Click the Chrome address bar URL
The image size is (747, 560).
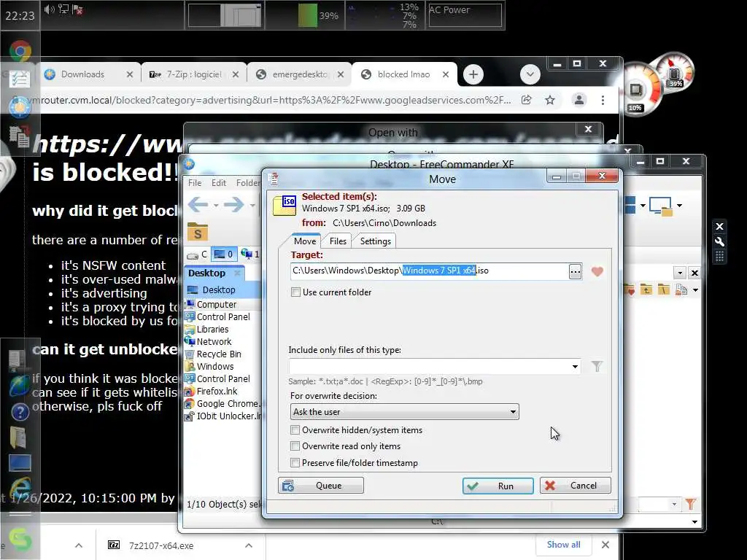click(269, 100)
